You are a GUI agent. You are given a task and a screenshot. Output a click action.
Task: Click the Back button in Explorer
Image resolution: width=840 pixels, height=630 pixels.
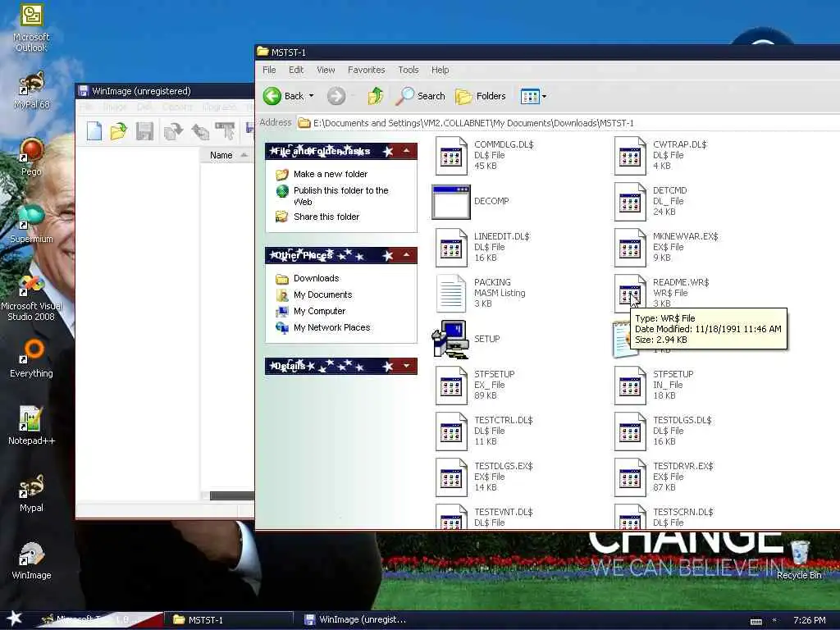(284, 96)
